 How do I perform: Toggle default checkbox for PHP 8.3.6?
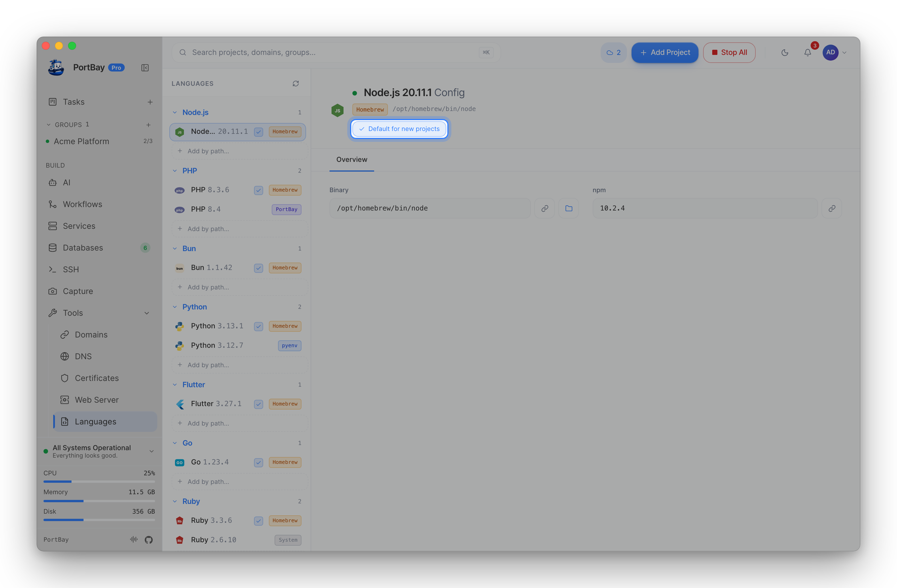pyautogui.click(x=259, y=190)
